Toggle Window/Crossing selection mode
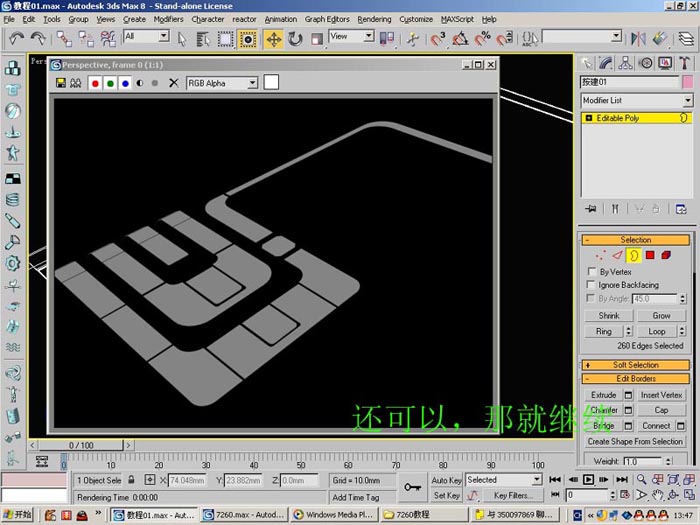Screen dimensions: 700x525 (247, 39)
